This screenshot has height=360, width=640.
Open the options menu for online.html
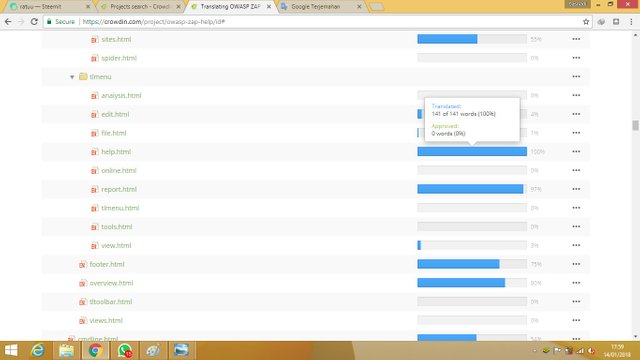[x=576, y=171]
